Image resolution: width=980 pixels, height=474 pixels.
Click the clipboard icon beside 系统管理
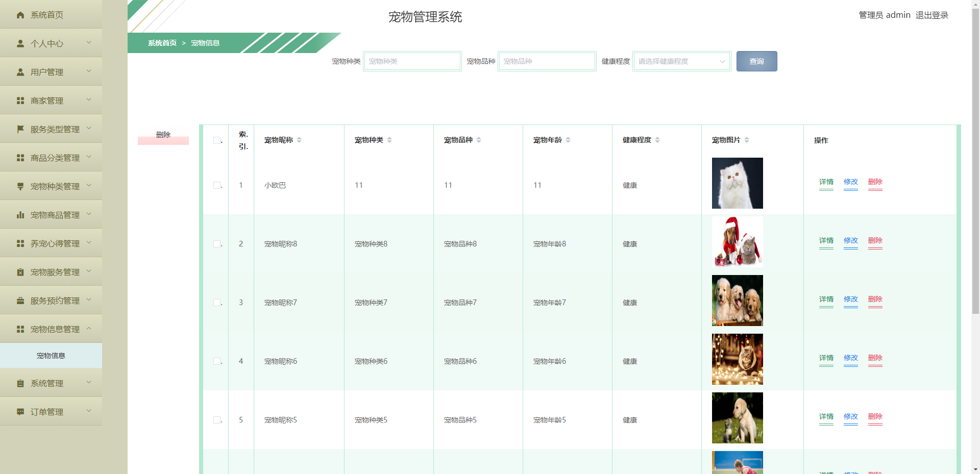click(x=20, y=384)
